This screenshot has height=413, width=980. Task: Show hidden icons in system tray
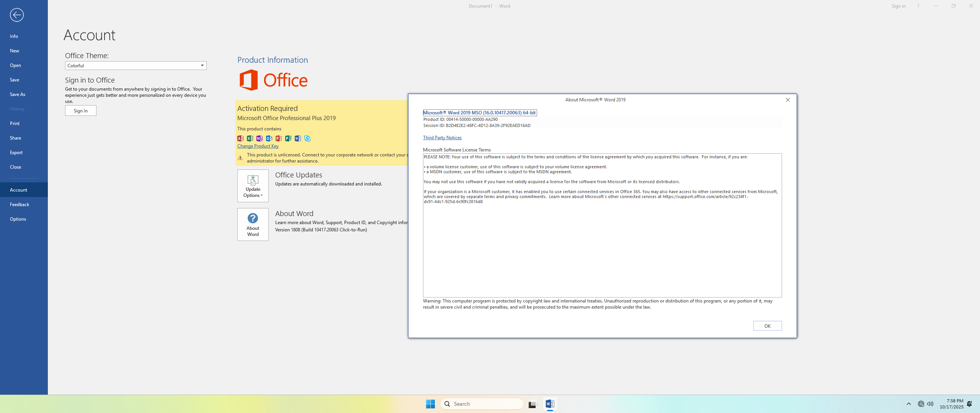(908, 404)
